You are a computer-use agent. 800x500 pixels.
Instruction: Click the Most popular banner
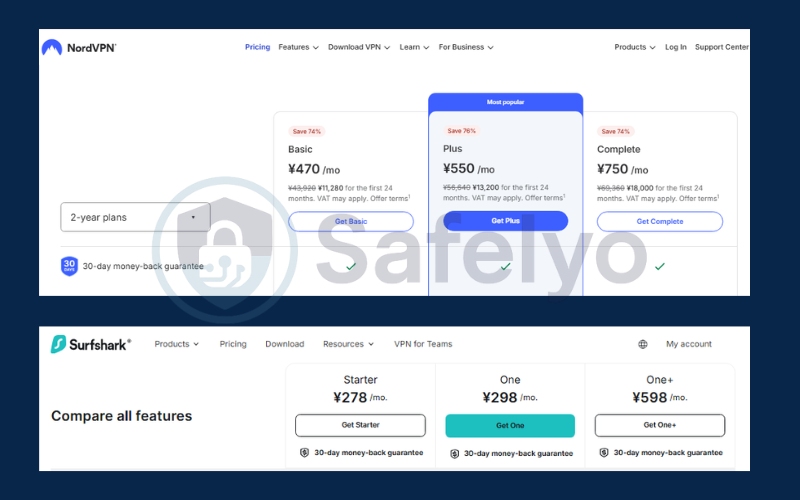coord(506,102)
